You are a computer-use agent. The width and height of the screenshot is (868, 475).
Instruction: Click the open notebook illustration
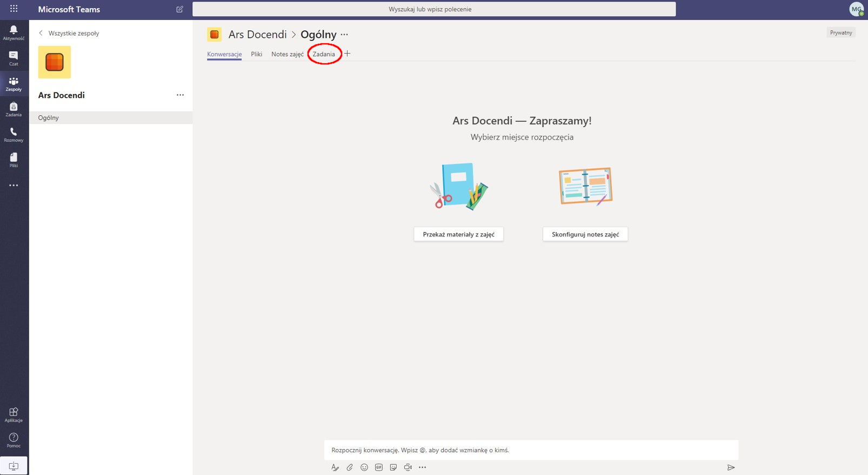click(585, 187)
